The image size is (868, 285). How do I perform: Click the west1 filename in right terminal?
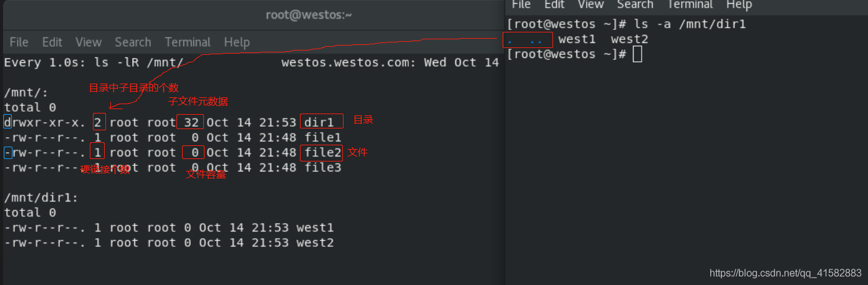tap(577, 39)
